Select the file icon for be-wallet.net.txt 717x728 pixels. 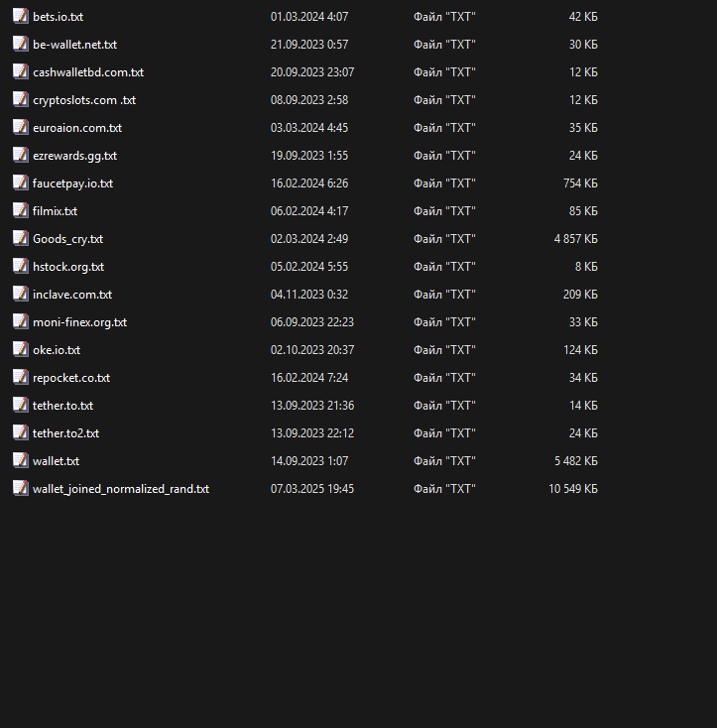pyautogui.click(x=20, y=45)
